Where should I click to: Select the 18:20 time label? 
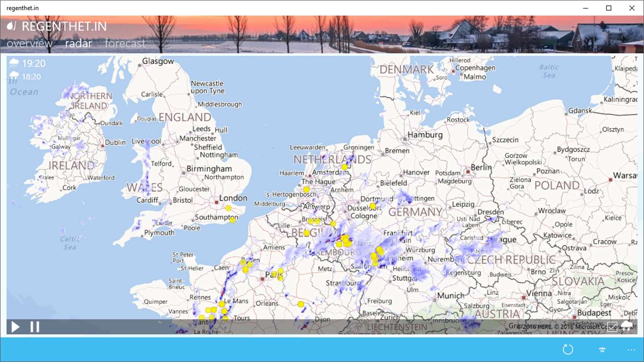pos(31,77)
